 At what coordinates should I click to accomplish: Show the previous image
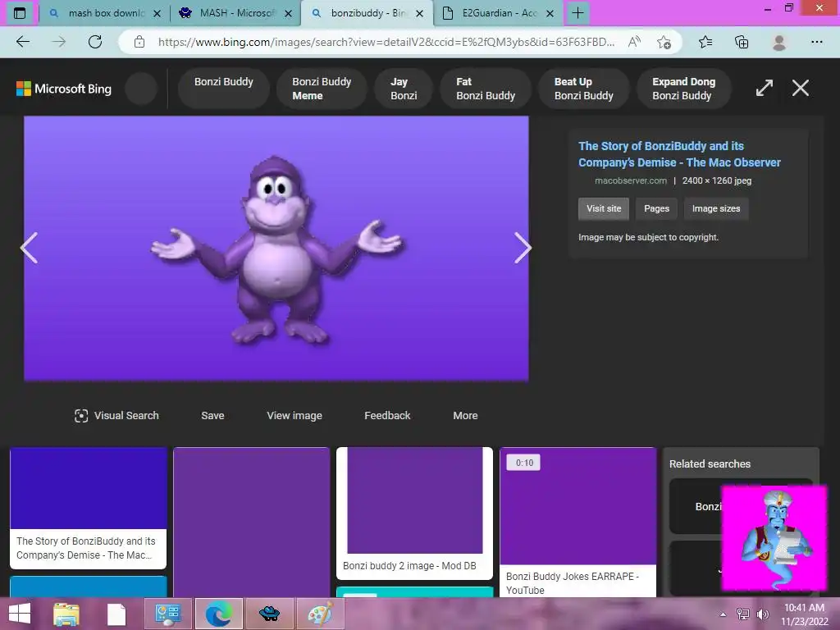pyautogui.click(x=29, y=248)
